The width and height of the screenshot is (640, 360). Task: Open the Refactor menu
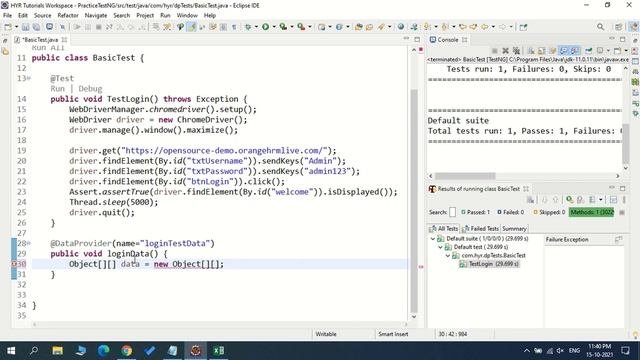tap(68, 16)
